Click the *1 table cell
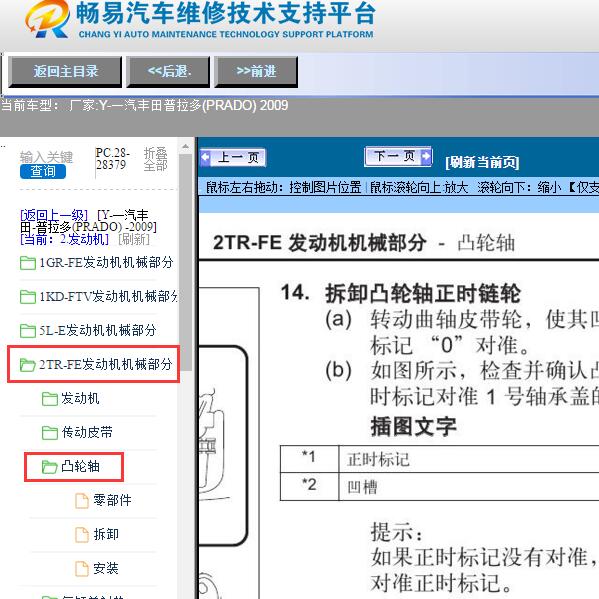The width and height of the screenshot is (599, 599). 309,459
